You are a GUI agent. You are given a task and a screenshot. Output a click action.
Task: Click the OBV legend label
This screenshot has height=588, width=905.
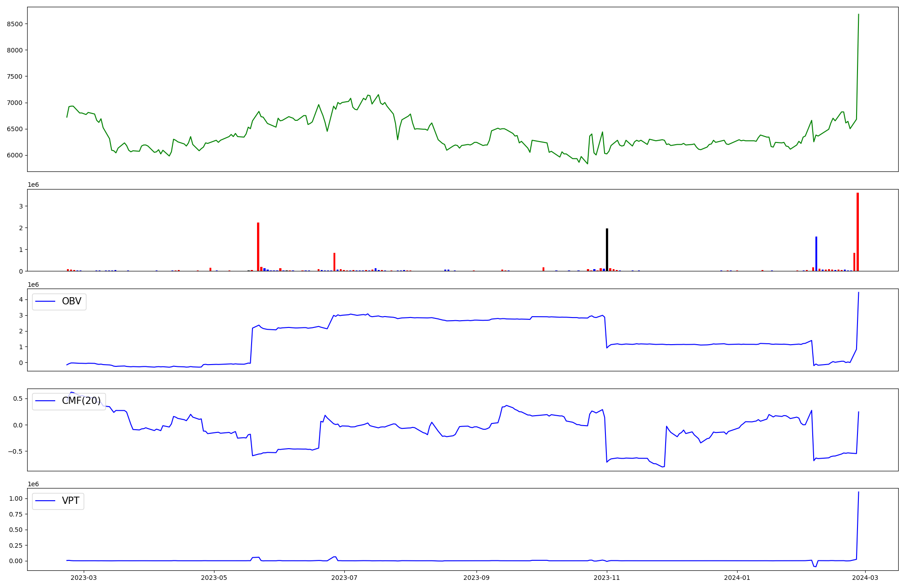tap(71, 301)
